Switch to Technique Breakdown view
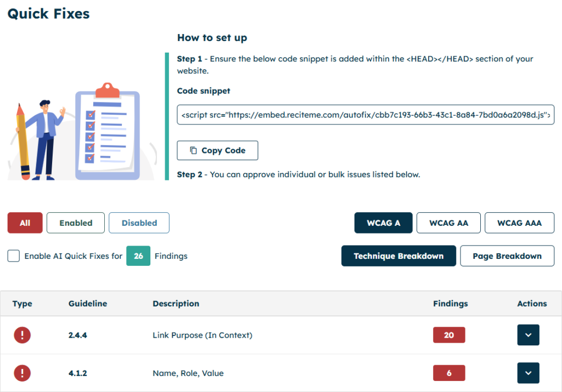Viewport: 562px width, 392px height. [x=398, y=256]
